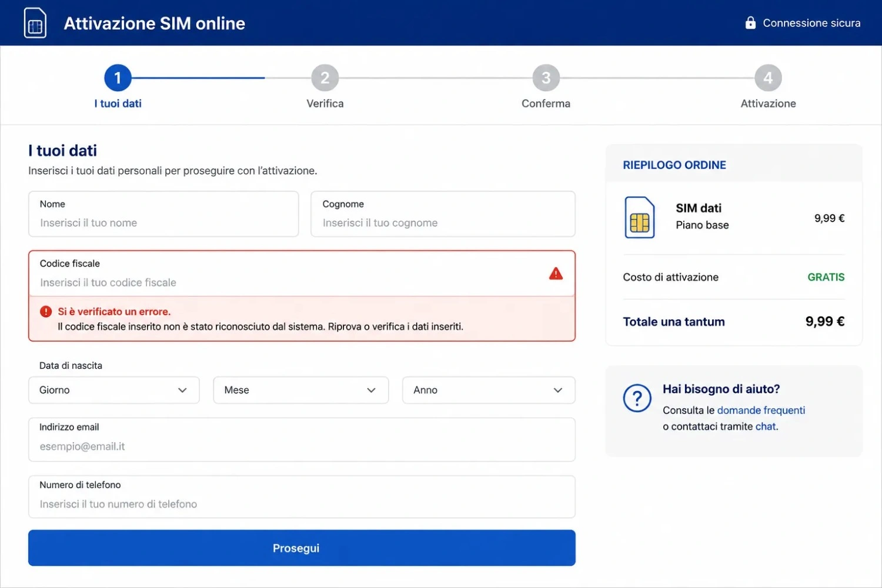The height and width of the screenshot is (588, 882).
Task: Click the Piano base text
Action: 702,225
